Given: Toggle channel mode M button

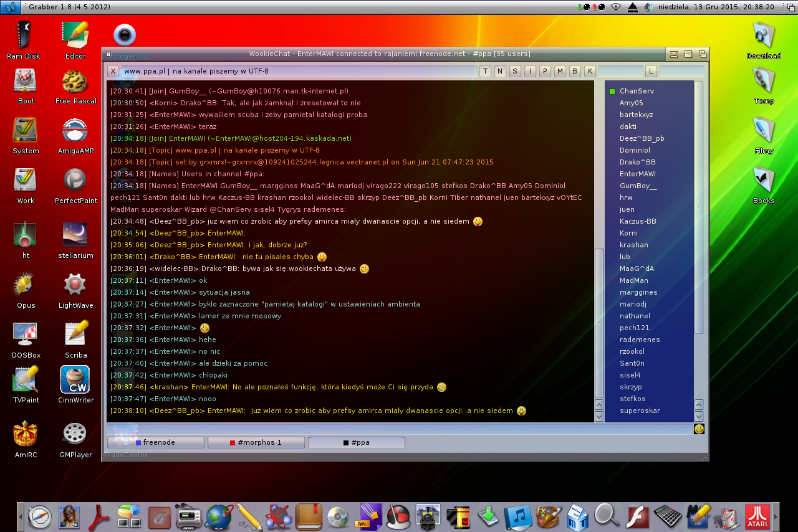Looking at the screenshot, I should coord(560,71).
